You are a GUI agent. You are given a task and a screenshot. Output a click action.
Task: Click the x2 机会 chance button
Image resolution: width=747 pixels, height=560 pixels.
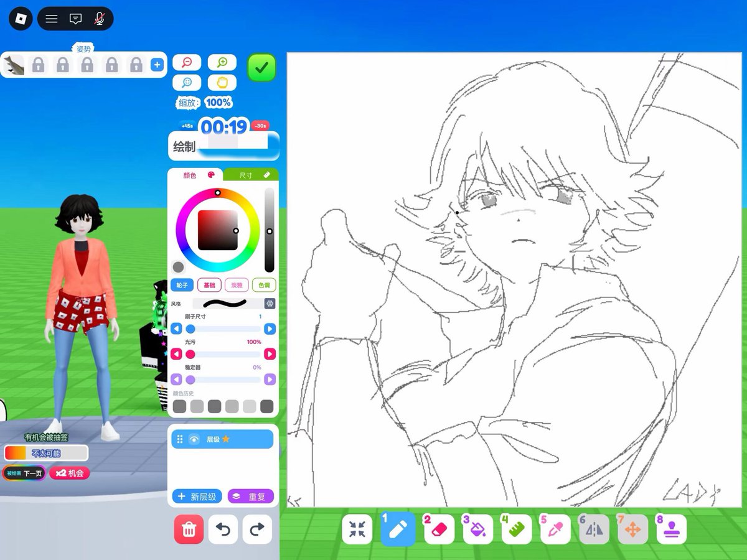(69, 474)
